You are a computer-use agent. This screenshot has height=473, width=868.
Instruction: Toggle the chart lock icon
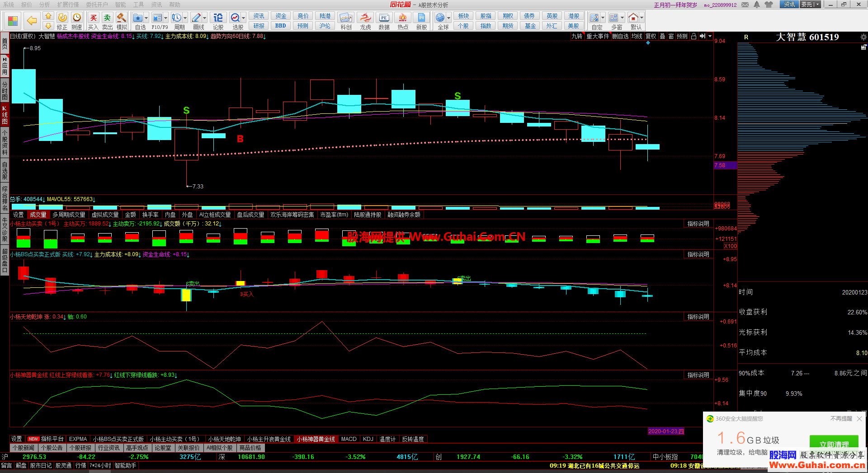pos(693,37)
